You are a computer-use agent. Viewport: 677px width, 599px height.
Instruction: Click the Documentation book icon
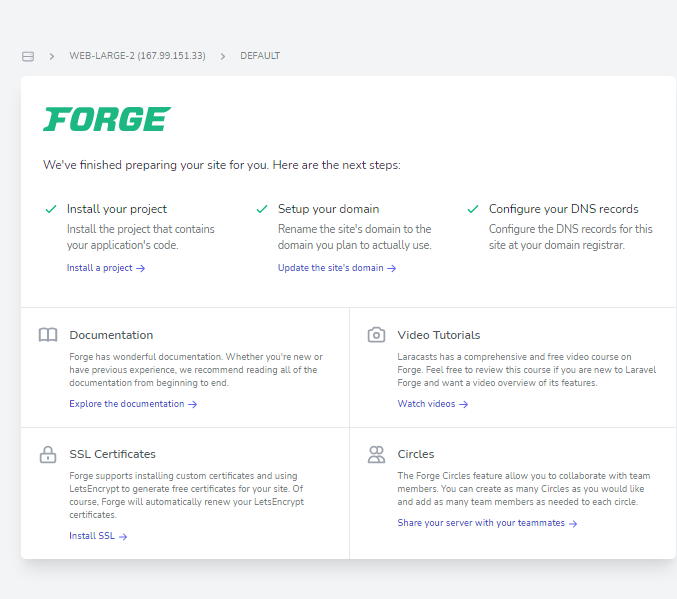coord(48,335)
